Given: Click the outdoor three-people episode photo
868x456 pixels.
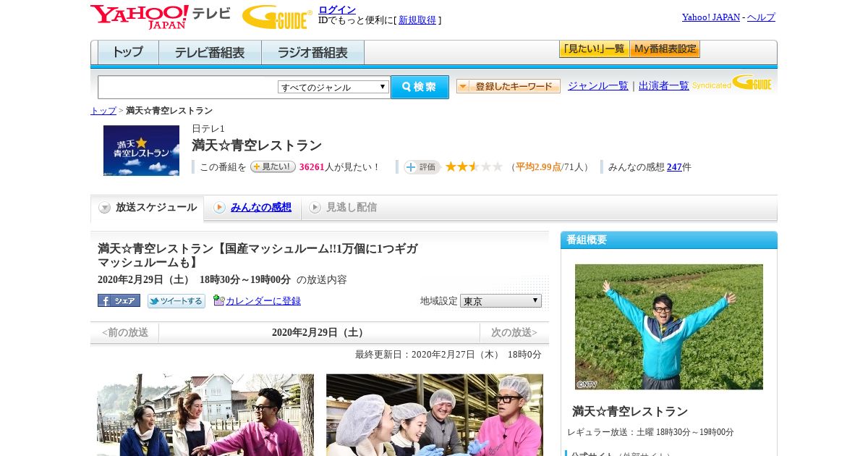Looking at the screenshot, I should pyautogui.click(x=205, y=415).
